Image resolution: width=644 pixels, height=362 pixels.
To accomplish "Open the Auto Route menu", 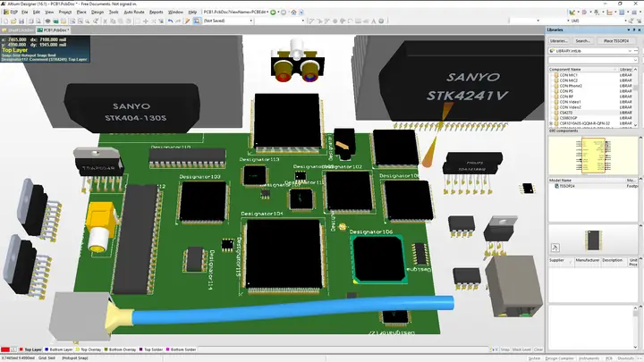I will (x=134, y=13).
